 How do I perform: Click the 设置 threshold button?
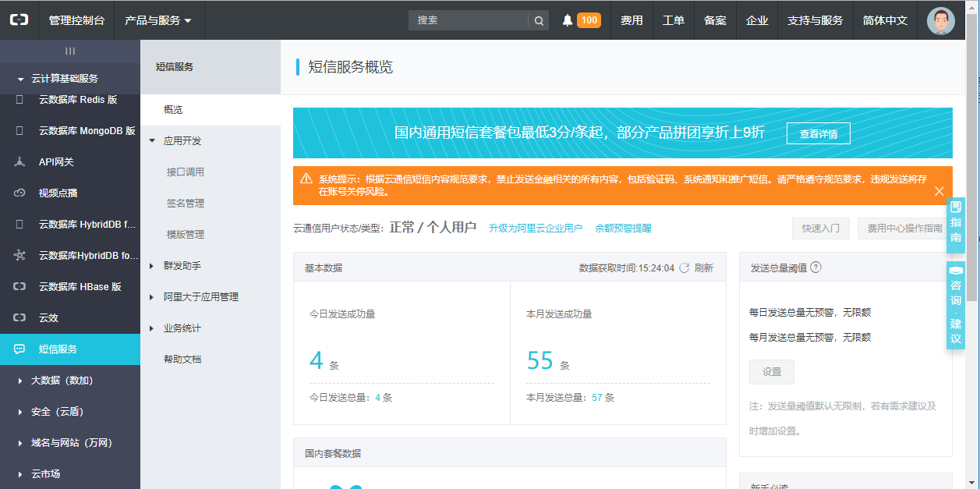click(x=771, y=372)
